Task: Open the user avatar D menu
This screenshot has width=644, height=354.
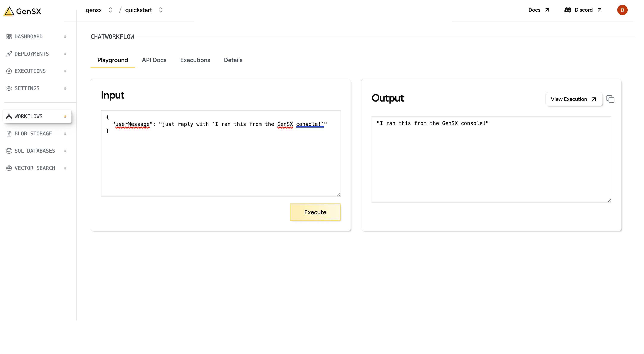Action: pyautogui.click(x=622, y=10)
